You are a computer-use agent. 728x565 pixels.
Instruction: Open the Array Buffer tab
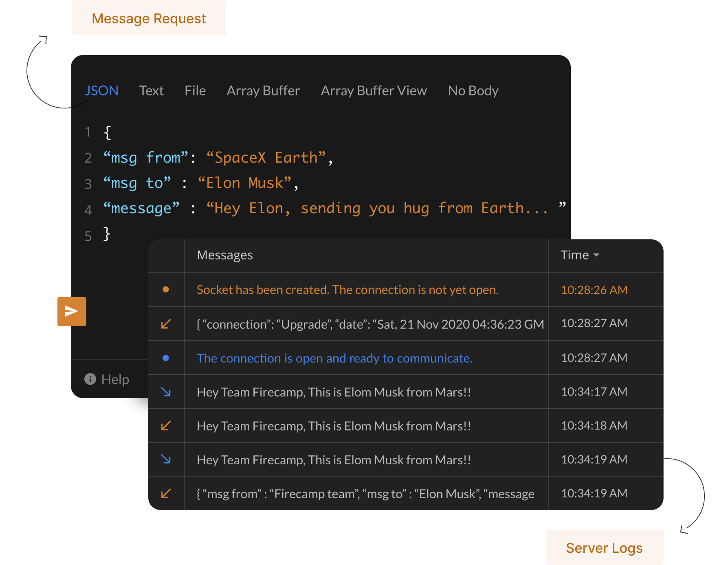click(263, 90)
